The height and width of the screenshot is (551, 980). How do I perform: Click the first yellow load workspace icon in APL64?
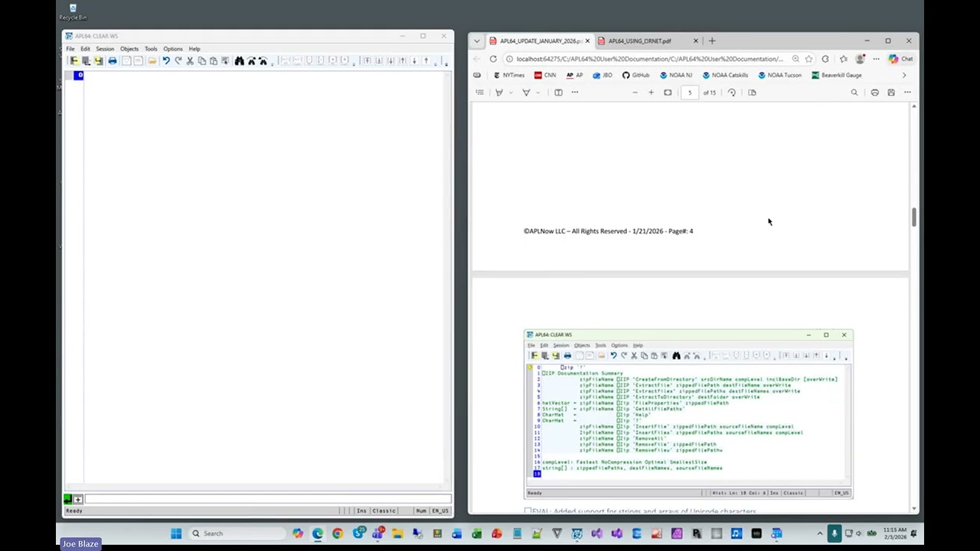(x=74, y=60)
